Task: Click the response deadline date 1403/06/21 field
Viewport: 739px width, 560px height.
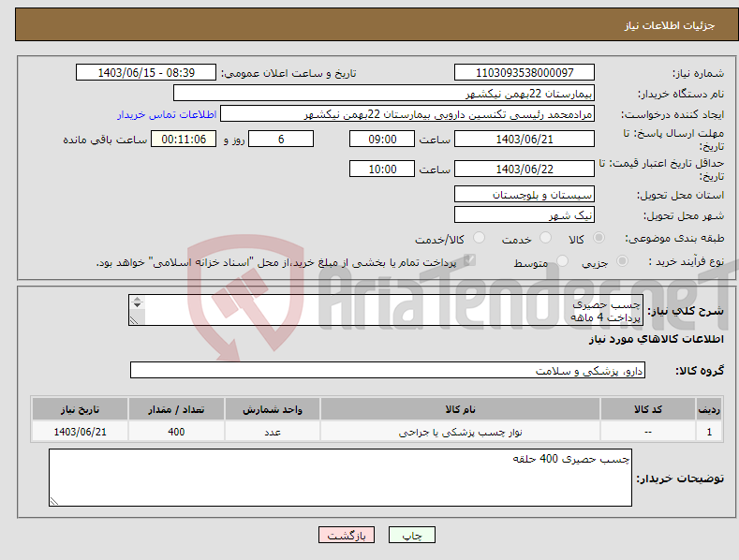Action: point(525,139)
